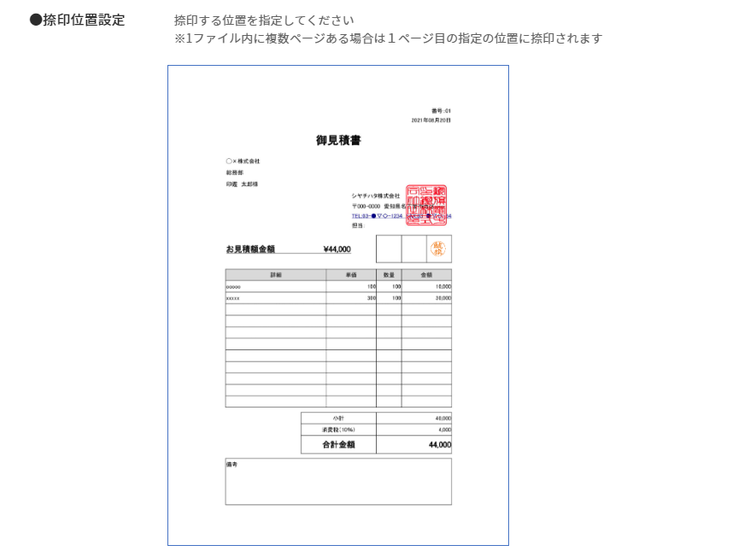The image size is (756, 557).
Task: Click the date 2021年08月20日
Action: [x=431, y=120]
